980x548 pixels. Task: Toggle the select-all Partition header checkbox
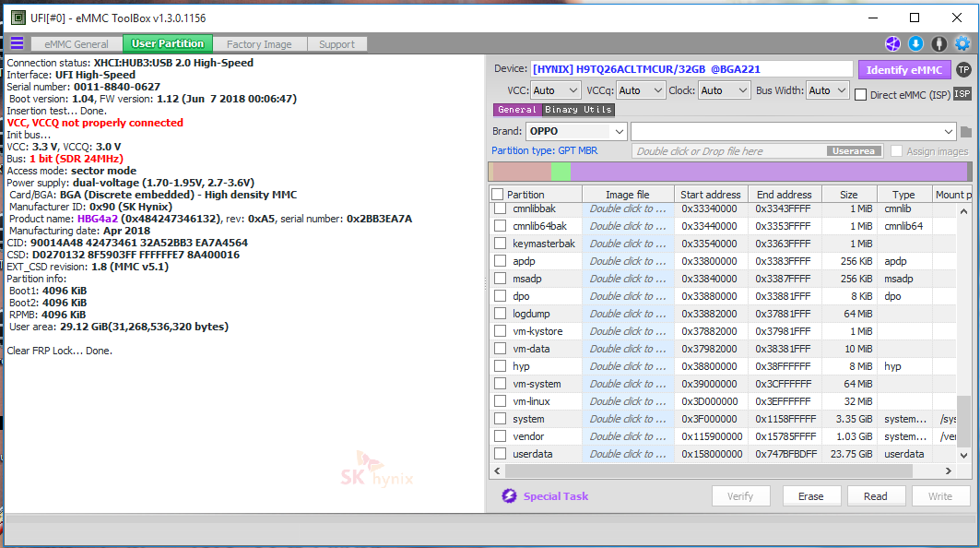click(498, 195)
